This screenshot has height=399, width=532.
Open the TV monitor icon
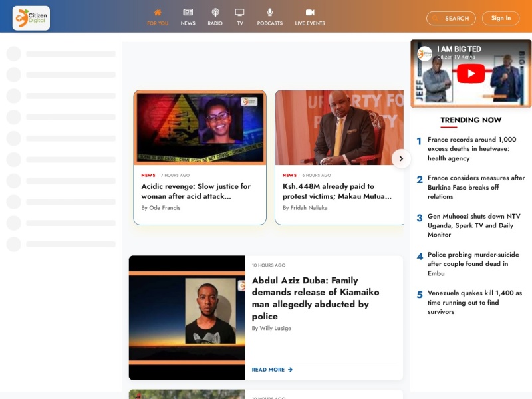click(240, 13)
